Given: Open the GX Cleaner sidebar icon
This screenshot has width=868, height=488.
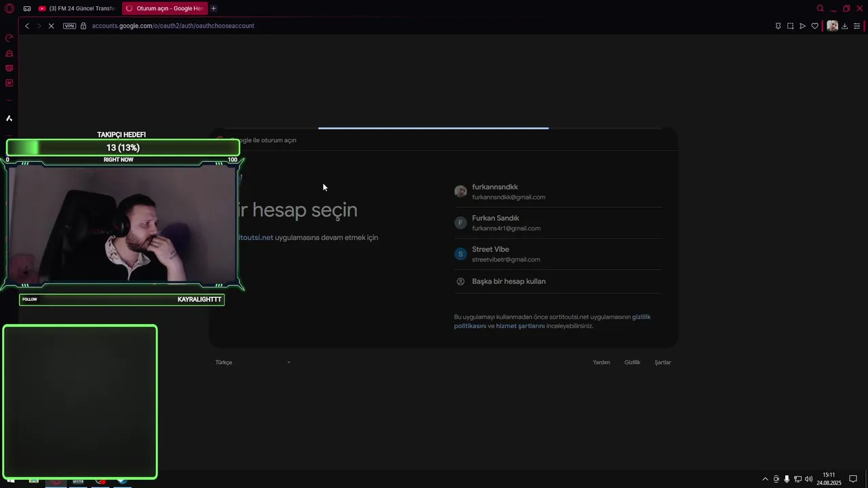Looking at the screenshot, I should 9,54.
